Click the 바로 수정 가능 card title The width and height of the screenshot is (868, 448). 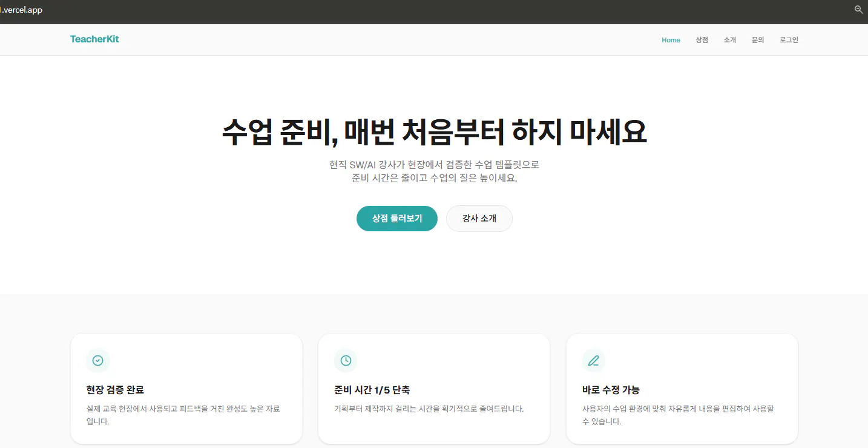coord(611,390)
